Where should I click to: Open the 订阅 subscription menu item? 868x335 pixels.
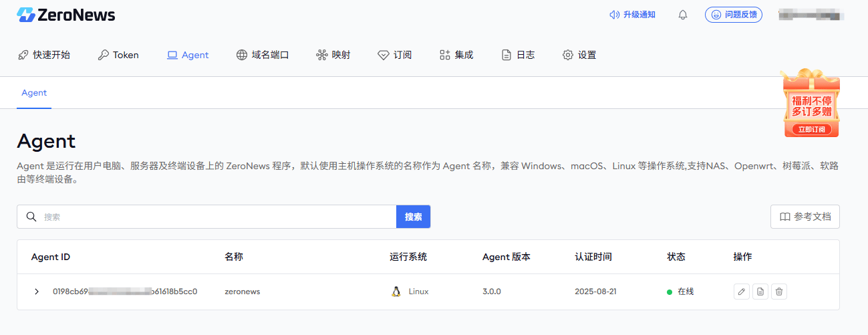tap(395, 55)
